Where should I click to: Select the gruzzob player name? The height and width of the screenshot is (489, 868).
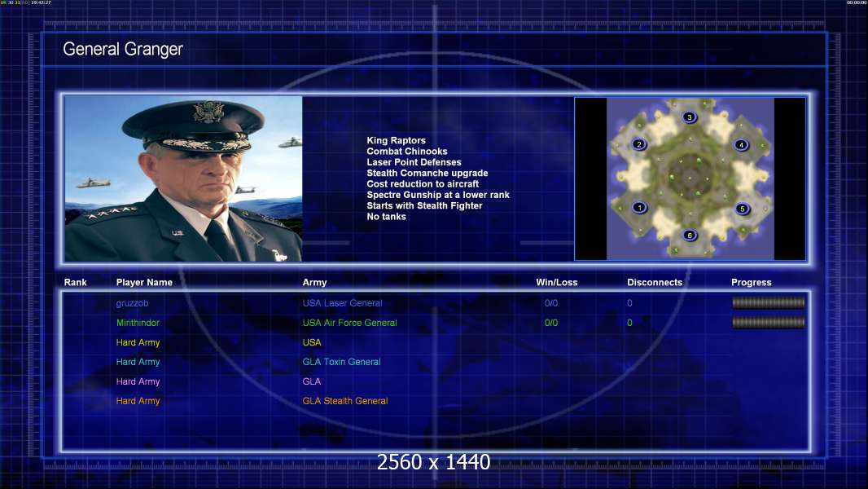[x=132, y=303]
